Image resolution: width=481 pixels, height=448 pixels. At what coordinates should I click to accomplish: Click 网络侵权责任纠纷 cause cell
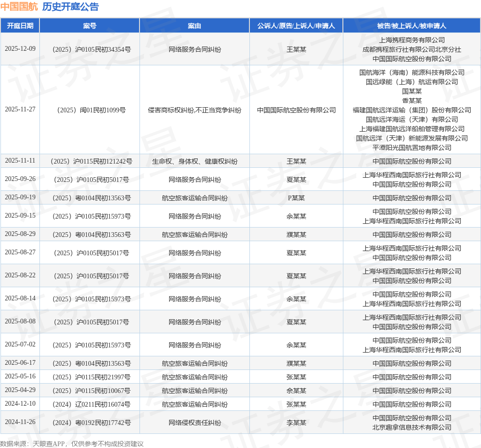pyautogui.click(x=194, y=423)
